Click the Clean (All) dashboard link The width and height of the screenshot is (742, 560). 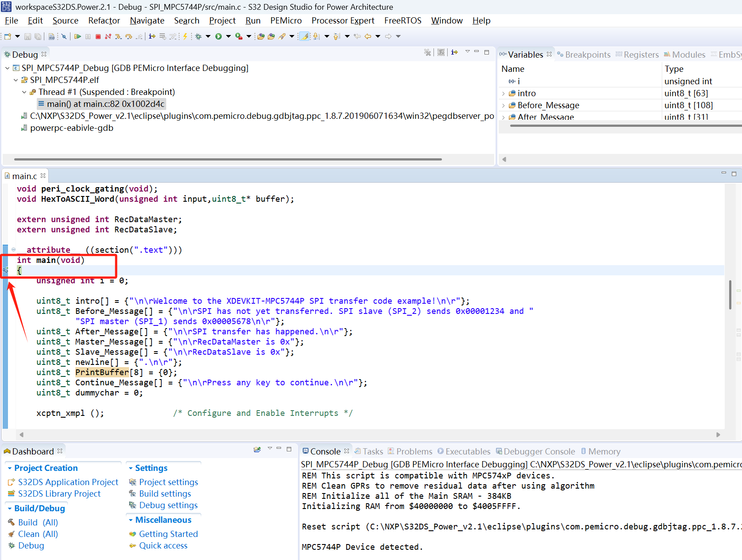coord(38,534)
